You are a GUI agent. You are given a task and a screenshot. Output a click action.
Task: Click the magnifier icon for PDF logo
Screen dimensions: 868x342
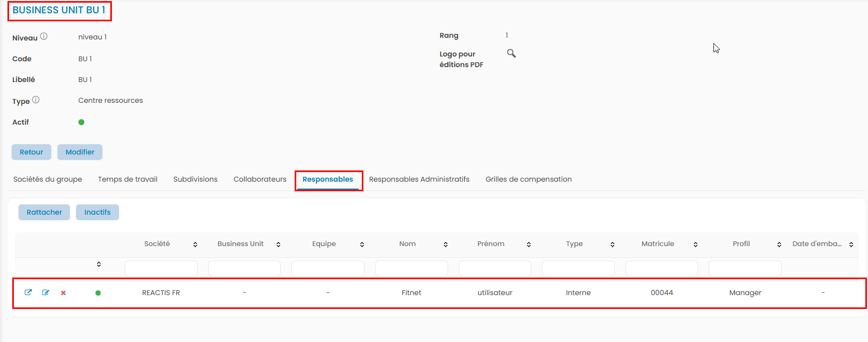pos(511,53)
